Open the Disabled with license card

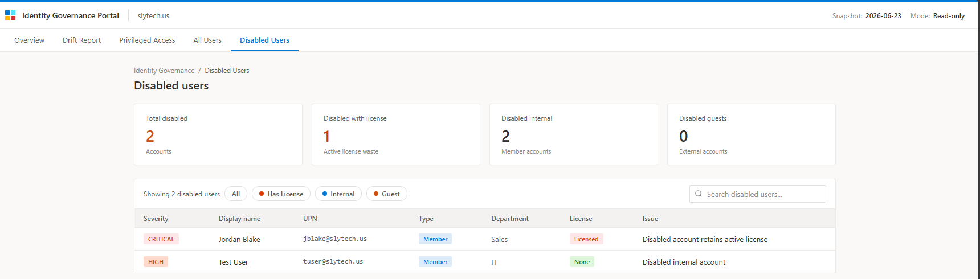coord(396,134)
